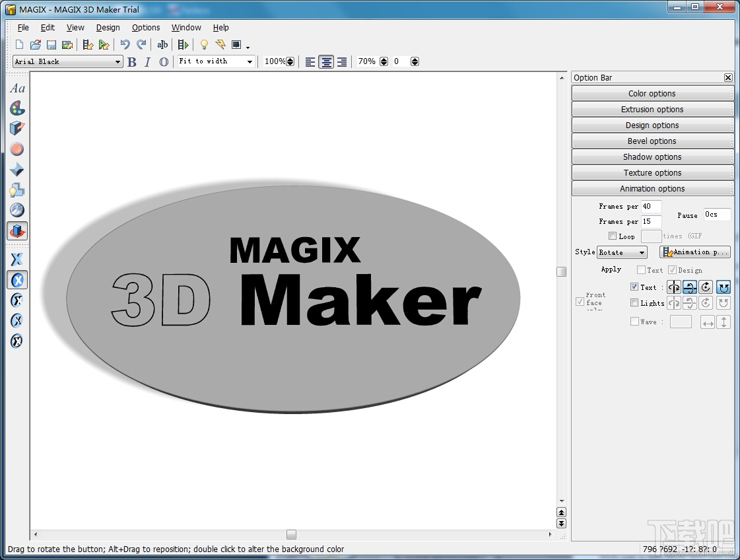Click the Undo arrow in toolbar
Image resolution: width=740 pixels, height=560 pixels.
point(125,45)
